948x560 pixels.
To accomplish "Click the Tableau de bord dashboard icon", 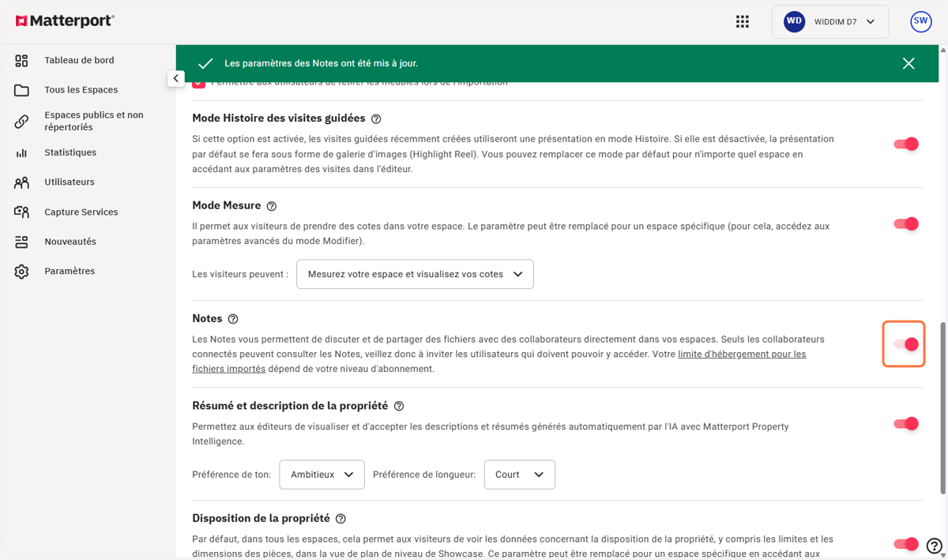I will [x=21, y=61].
